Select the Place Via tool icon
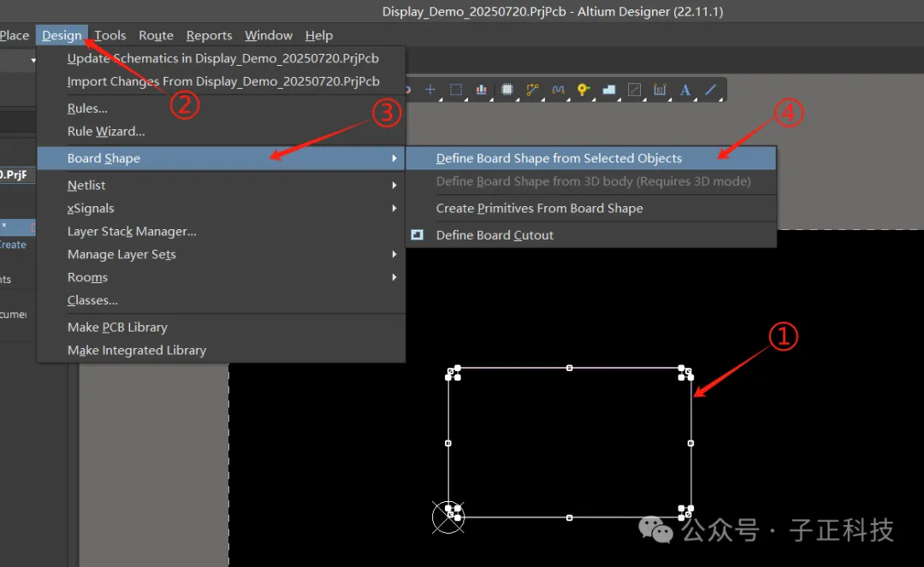924x567 pixels. tap(583, 90)
